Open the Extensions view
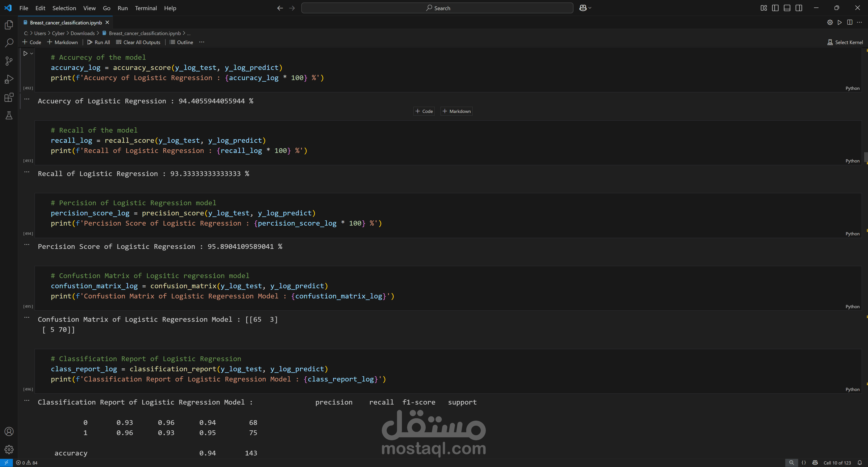The width and height of the screenshot is (868, 467). tap(9, 98)
